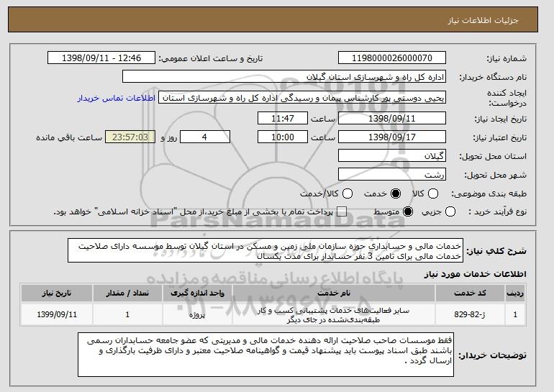Click the creation date 1398/09/11 field
The height and width of the screenshot is (392, 554).
point(392,118)
